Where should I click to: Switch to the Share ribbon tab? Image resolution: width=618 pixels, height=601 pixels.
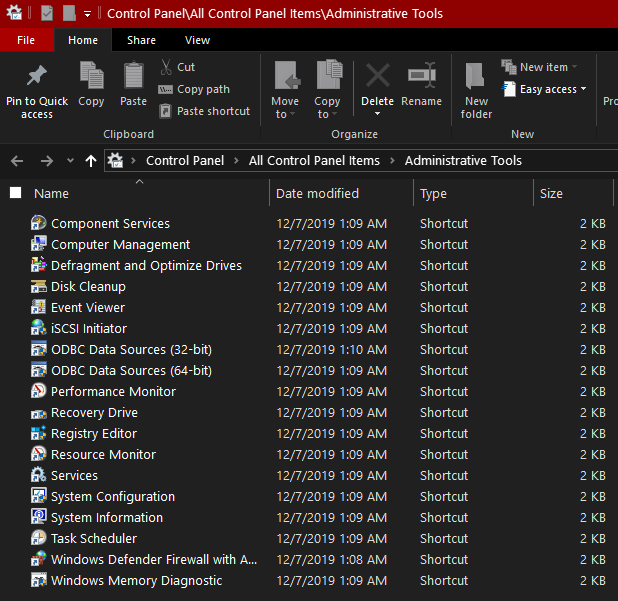(141, 40)
